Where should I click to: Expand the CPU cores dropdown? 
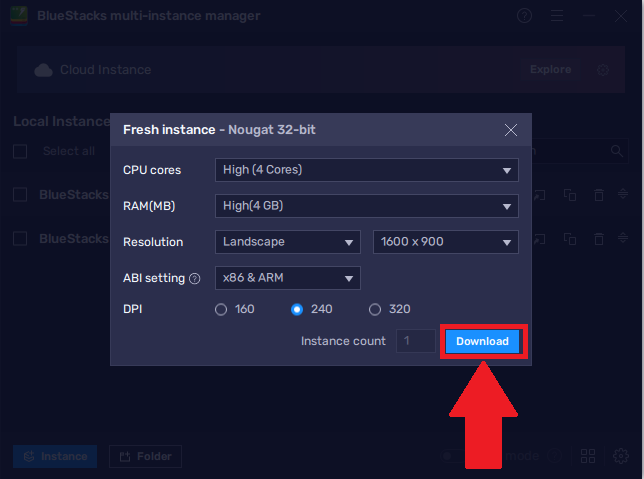pyautogui.click(x=366, y=170)
